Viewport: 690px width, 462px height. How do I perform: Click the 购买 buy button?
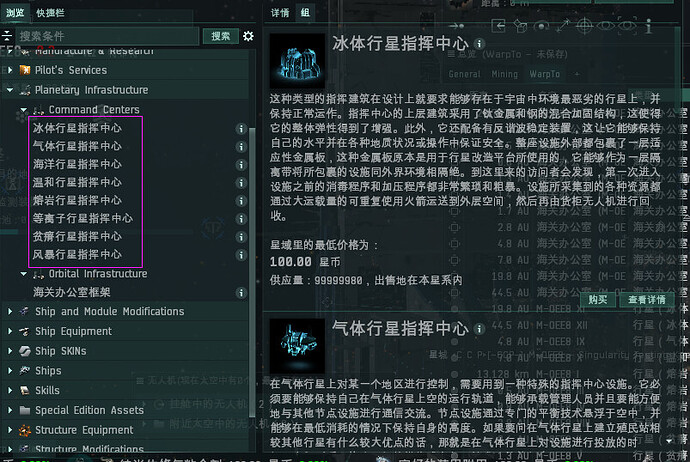pos(597,299)
